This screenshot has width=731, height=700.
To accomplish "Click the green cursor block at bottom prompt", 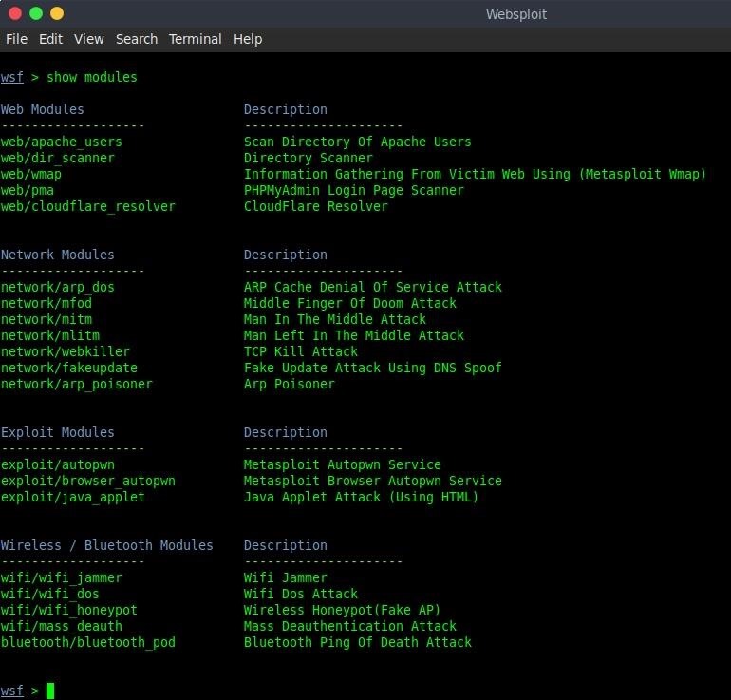I will pos(50,691).
